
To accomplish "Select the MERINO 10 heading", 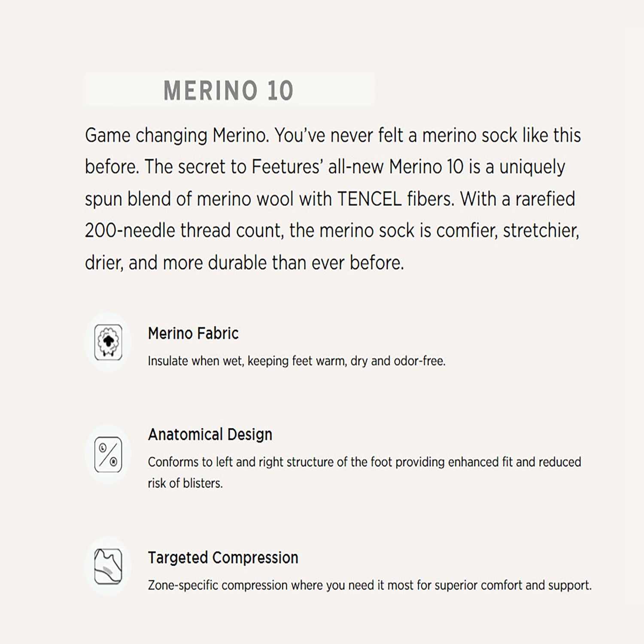I will coord(228,91).
